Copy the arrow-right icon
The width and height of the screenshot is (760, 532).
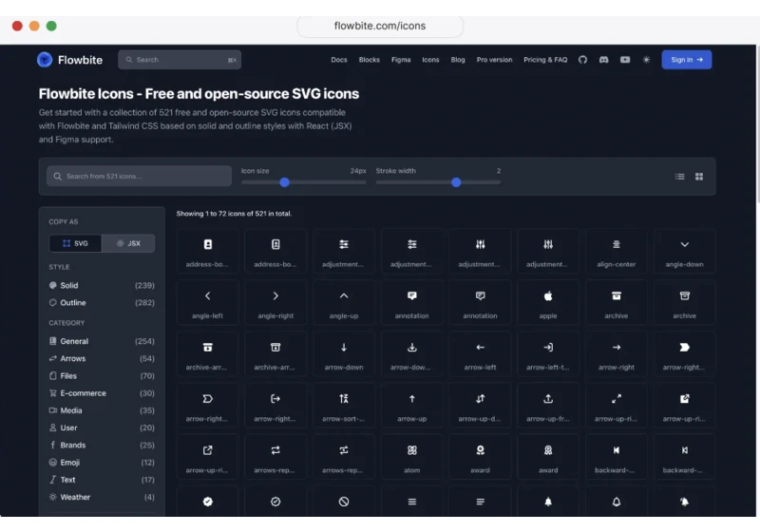coord(616,354)
